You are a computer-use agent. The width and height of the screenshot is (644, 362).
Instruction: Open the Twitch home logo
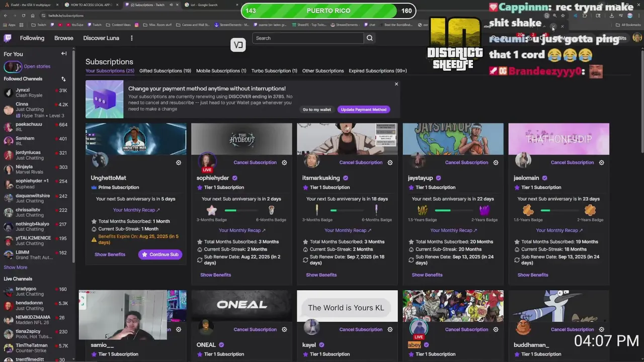click(8, 38)
